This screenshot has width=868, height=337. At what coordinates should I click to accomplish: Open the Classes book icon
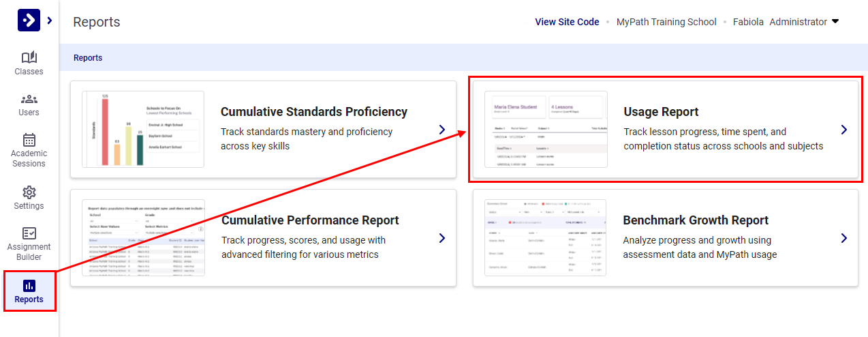tap(29, 57)
